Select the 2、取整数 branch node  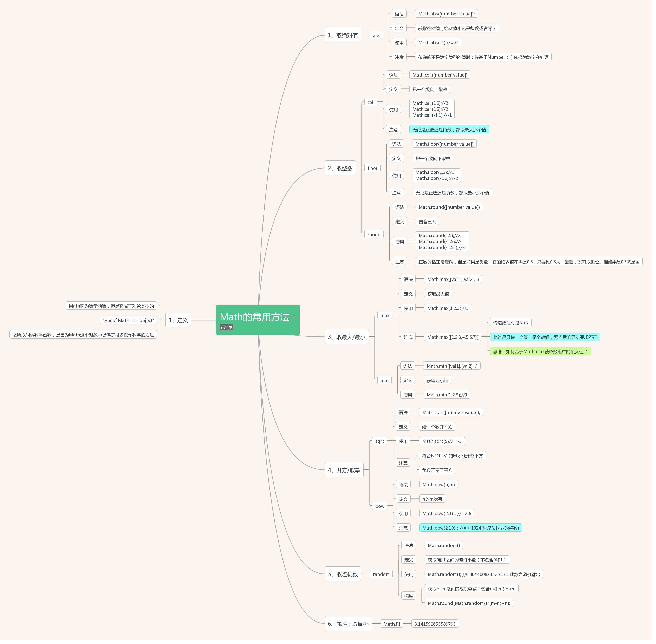[x=340, y=168]
